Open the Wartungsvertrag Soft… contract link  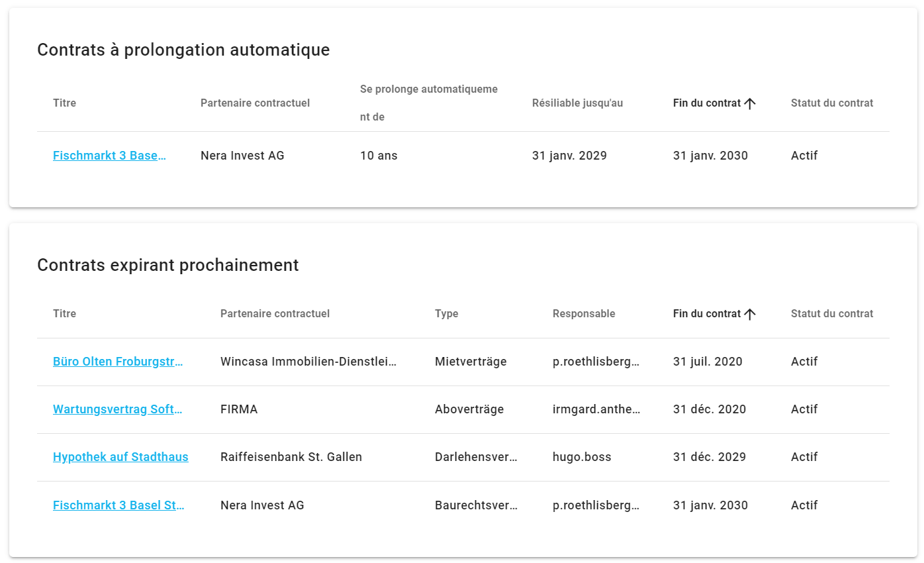(118, 409)
